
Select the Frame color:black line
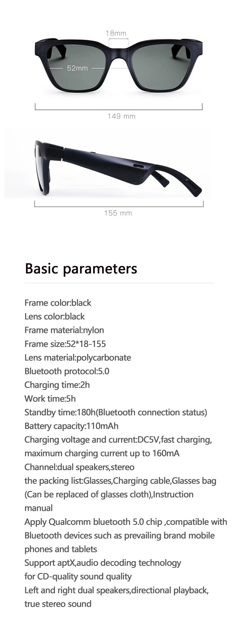click(58, 303)
